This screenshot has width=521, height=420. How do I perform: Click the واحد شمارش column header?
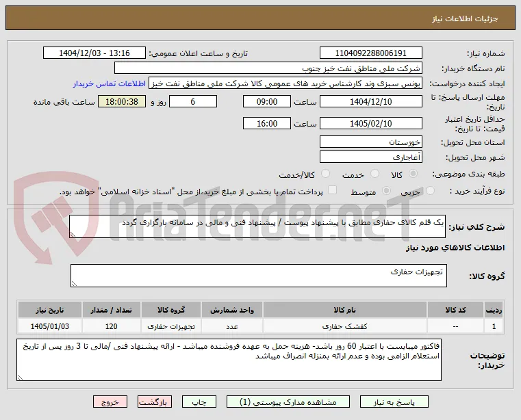[232, 310]
